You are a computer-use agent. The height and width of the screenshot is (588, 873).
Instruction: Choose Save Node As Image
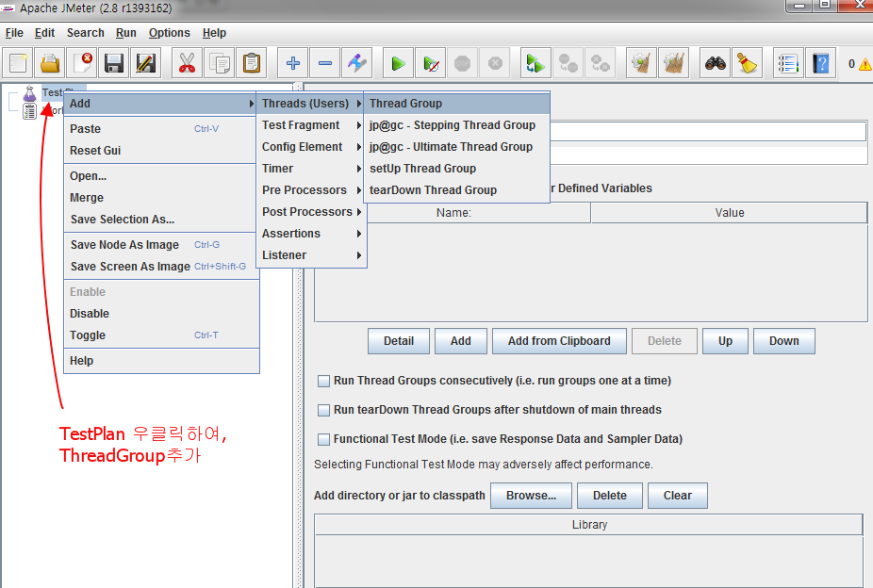pyautogui.click(x=161, y=245)
